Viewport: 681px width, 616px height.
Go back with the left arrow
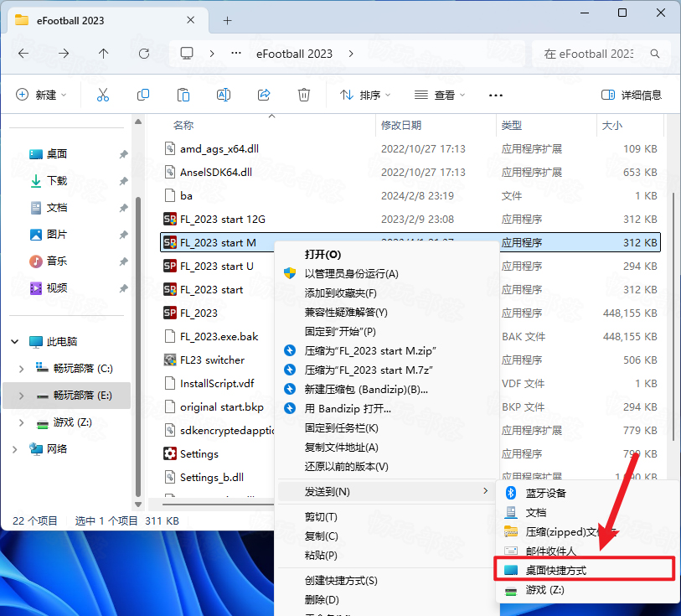[23, 54]
